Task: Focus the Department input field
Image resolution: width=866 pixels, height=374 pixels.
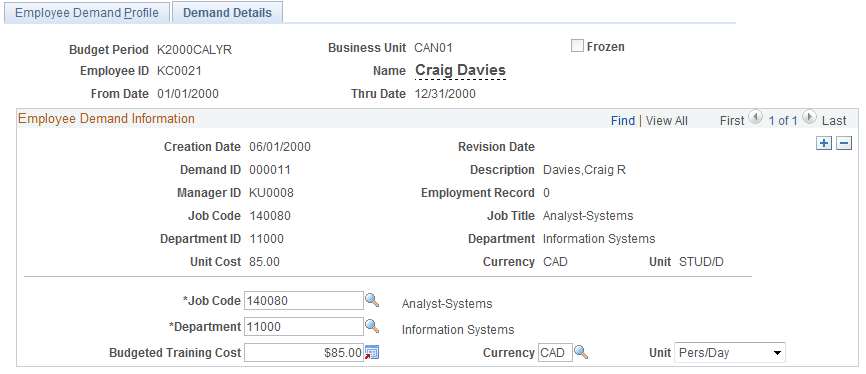Action: (x=304, y=326)
